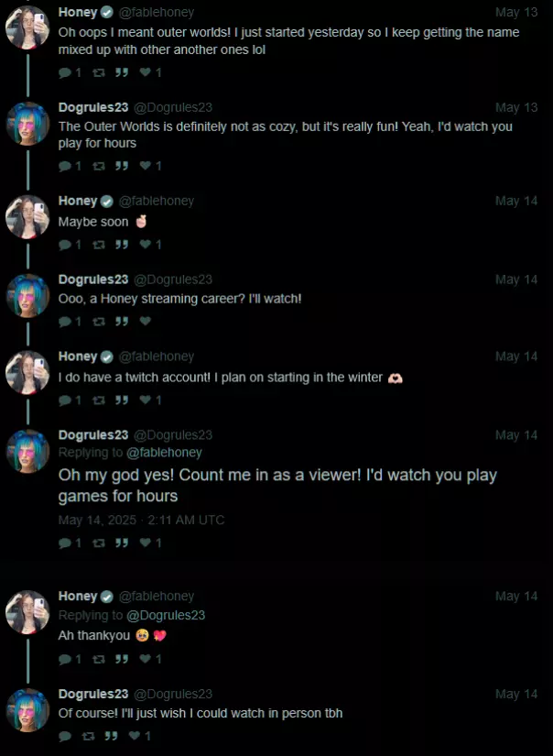Open Dogrules23's avatar on the last tweet
The width and height of the screenshot is (553, 756).
pyautogui.click(x=27, y=710)
